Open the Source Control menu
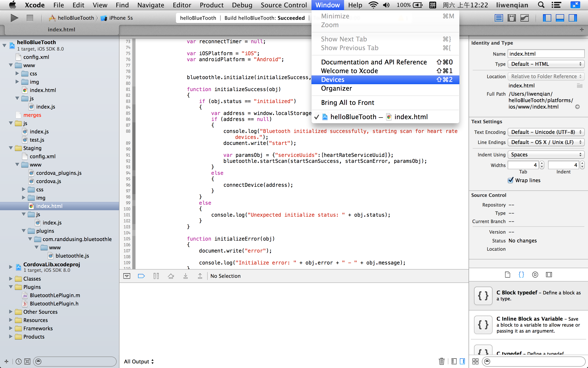This screenshot has height=368, width=588. pyautogui.click(x=284, y=5)
